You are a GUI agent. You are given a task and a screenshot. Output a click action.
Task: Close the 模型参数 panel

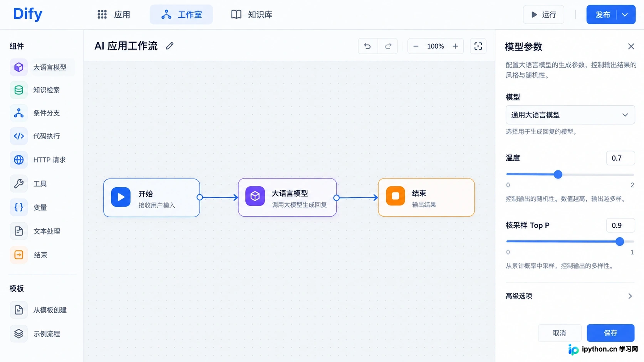coord(631,47)
